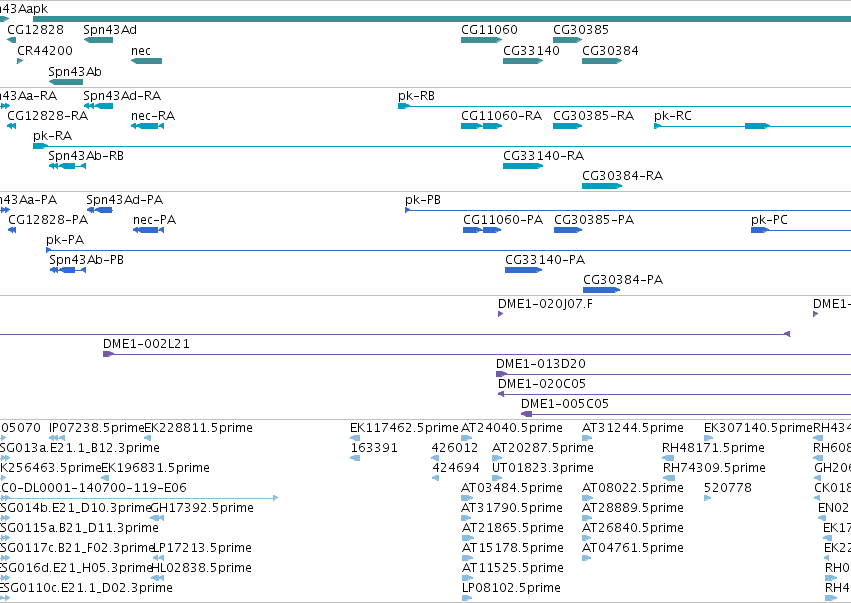This screenshot has width=851, height=603.
Task: Select the AT15178.5prime EST label
Action: 512,548
